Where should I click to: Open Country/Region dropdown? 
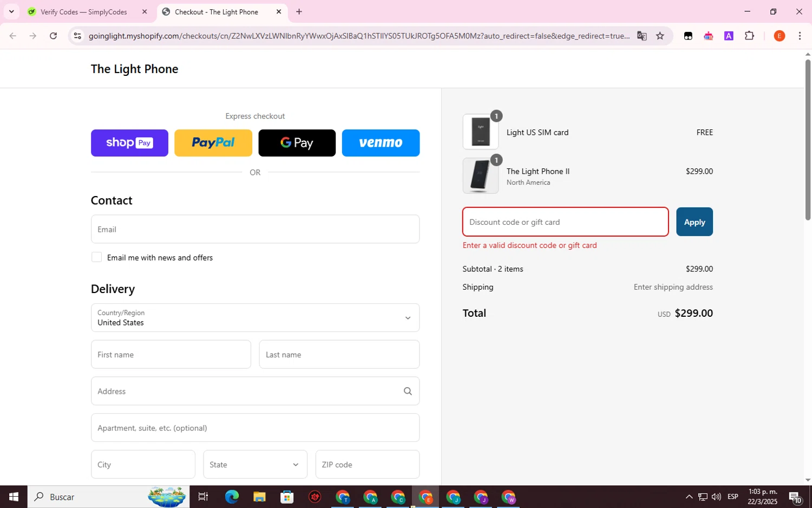click(x=255, y=318)
